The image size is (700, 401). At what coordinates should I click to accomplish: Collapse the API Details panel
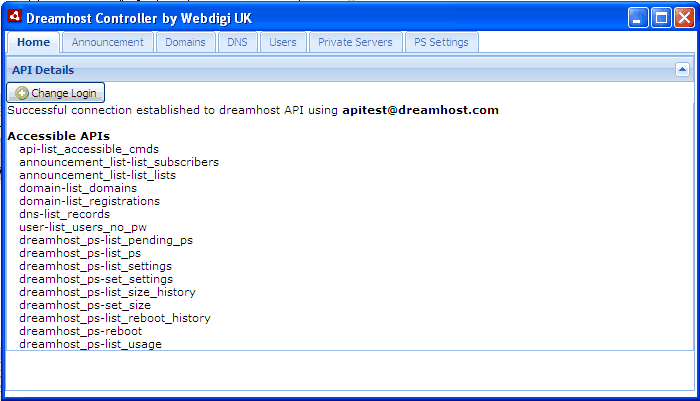[x=682, y=70]
